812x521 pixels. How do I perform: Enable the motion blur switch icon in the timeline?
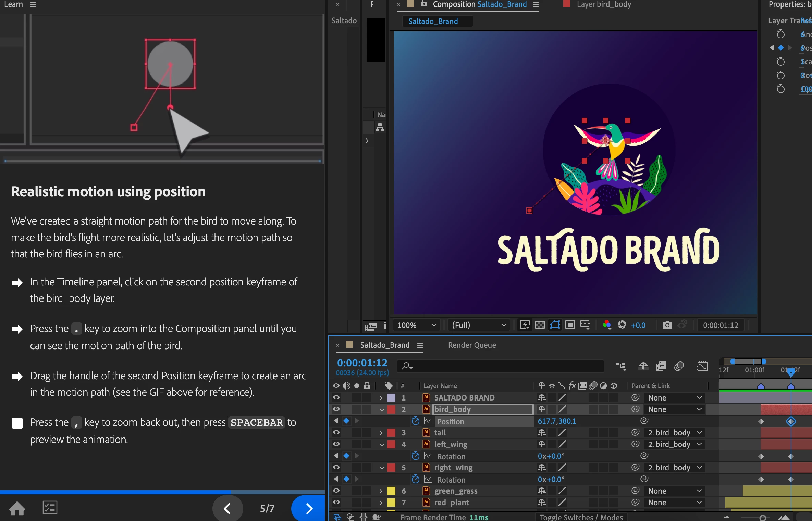[x=679, y=366]
